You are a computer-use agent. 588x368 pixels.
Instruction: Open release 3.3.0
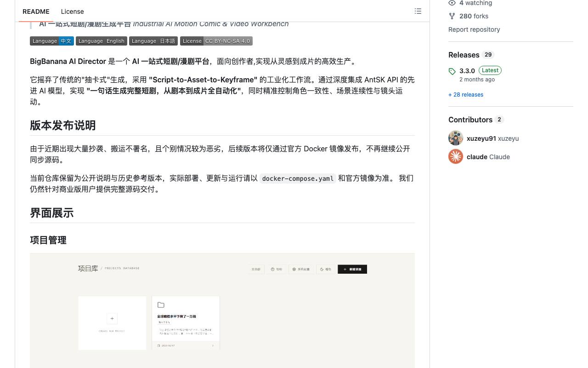[467, 71]
